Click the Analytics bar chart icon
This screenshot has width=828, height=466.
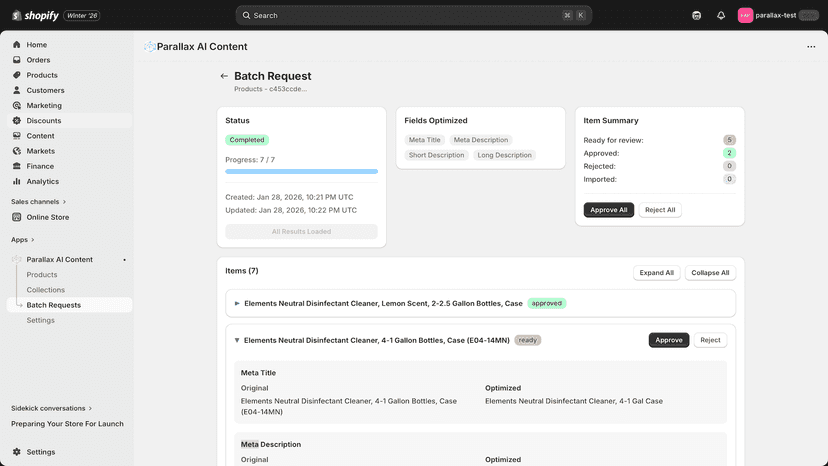pos(17,181)
